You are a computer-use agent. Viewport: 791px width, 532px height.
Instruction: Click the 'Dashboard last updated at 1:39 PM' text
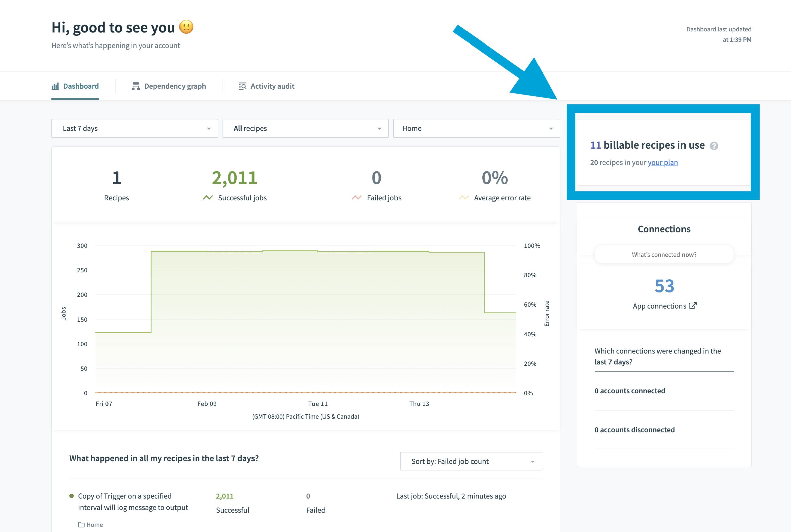pos(719,34)
